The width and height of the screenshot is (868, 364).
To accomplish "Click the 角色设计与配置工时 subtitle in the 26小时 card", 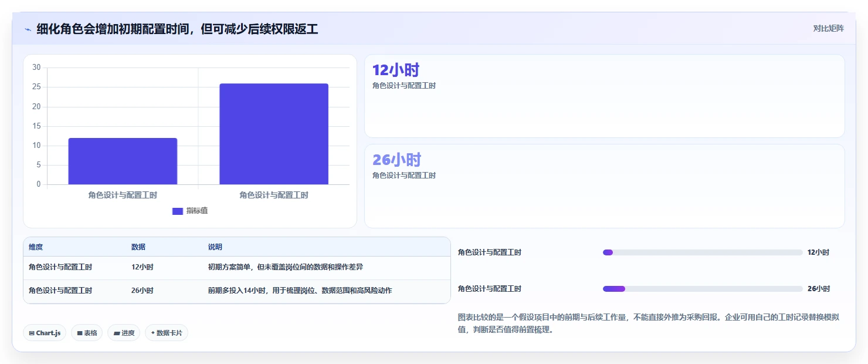I will [404, 176].
